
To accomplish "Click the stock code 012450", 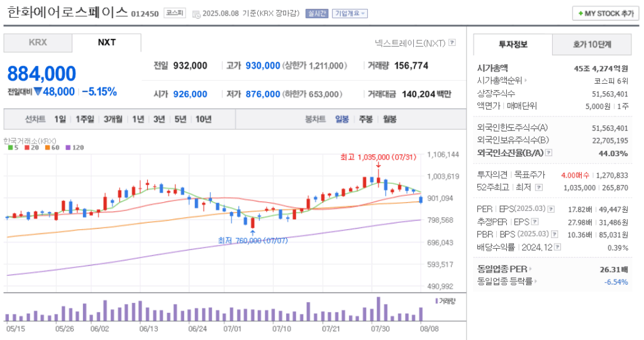I will click(145, 14).
